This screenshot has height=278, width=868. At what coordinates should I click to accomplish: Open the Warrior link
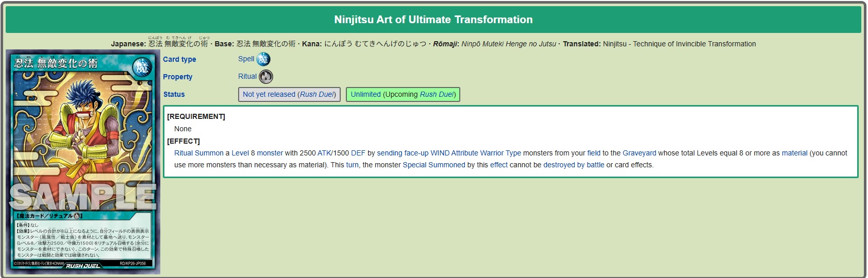coord(492,153)
